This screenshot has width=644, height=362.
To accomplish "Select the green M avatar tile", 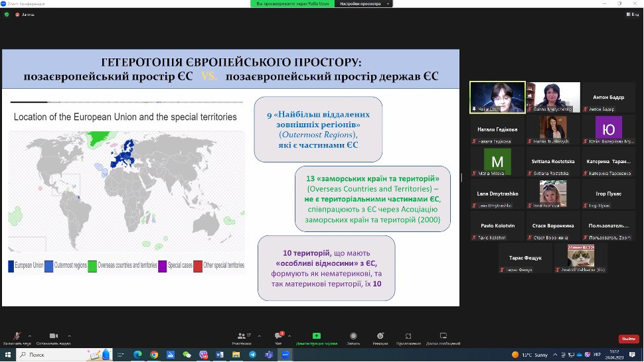I will pos(497,162).
